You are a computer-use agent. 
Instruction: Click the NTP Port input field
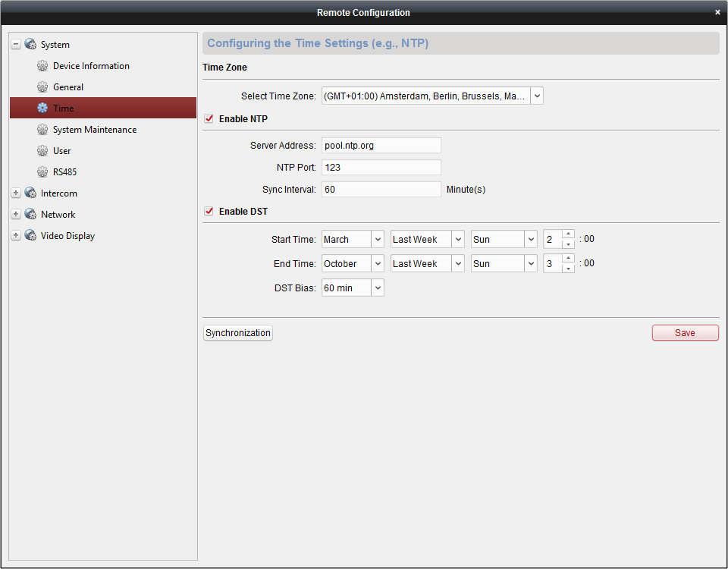(x=381, y=167)
